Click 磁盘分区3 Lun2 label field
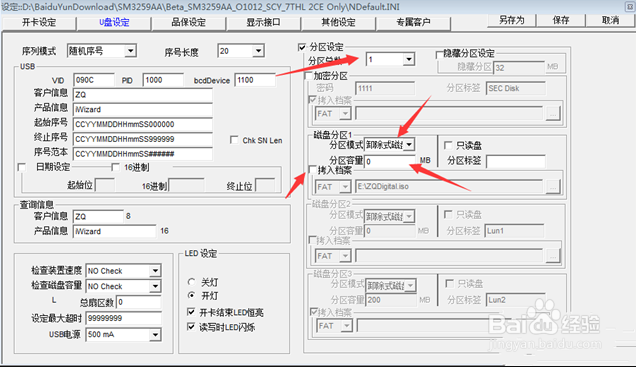 (516, 300)
